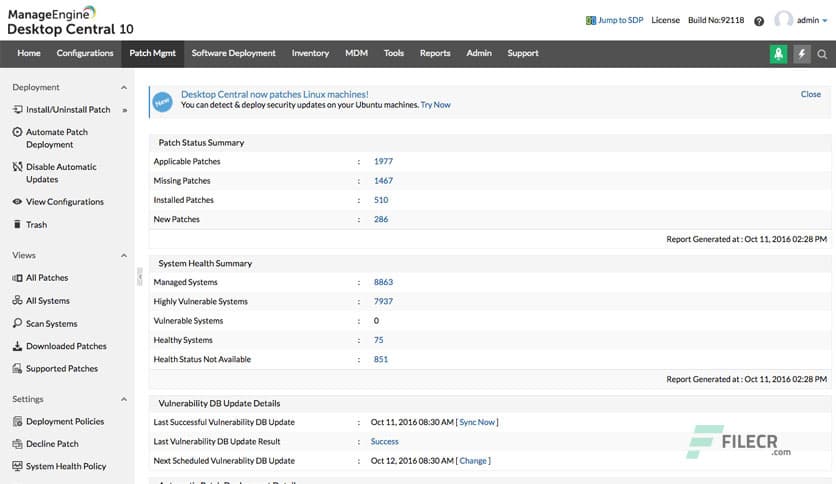The width and height of the screenshot is (836, 484).
Task: Open the search magnifier icon
Action: tap(822, 54)
